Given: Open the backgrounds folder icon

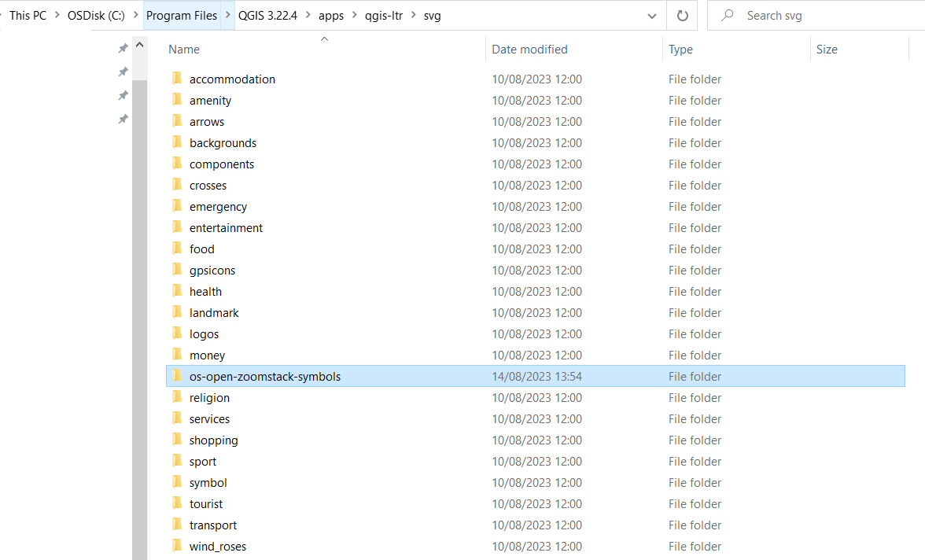Looking at the screenshot, I should (177, 142).
